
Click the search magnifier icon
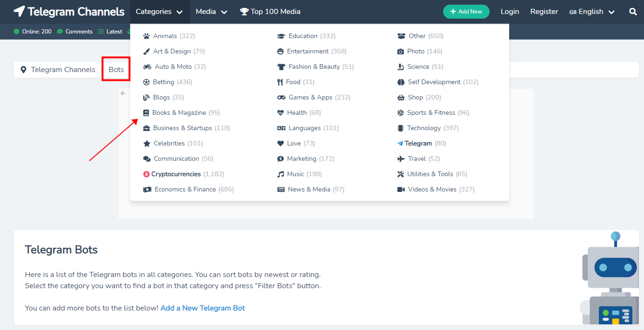tap(633, 12)
